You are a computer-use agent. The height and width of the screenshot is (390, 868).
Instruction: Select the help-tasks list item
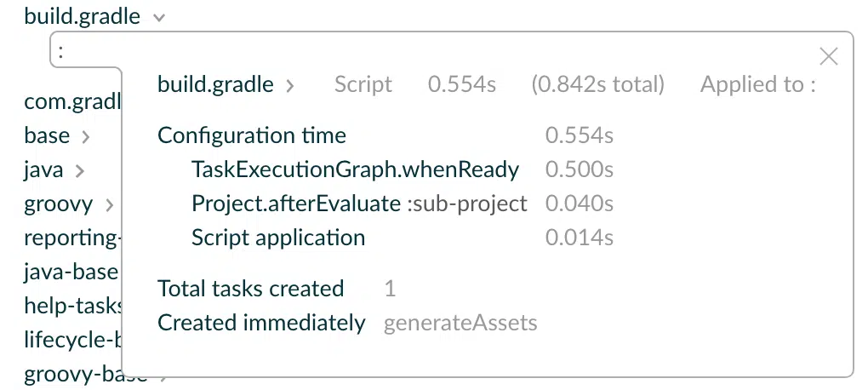pos(72,305)
